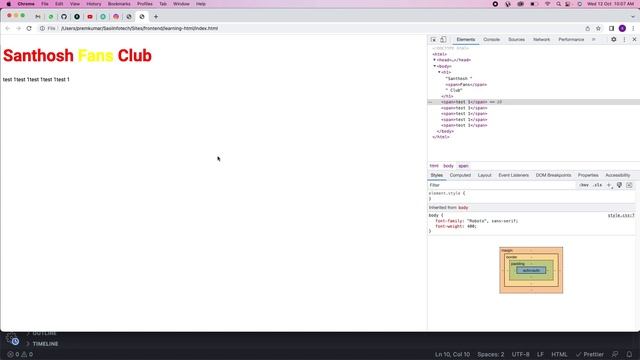Image resolution: width=640 pixels, height=360 pixels.
Task: Show more DevTools tabs chevron
Action: click(593, 40)
